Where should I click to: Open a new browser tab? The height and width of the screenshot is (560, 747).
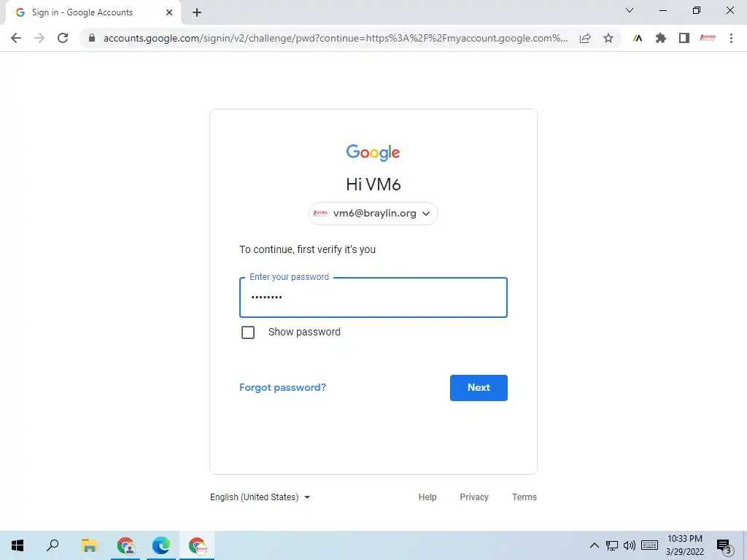coord(197,12)
